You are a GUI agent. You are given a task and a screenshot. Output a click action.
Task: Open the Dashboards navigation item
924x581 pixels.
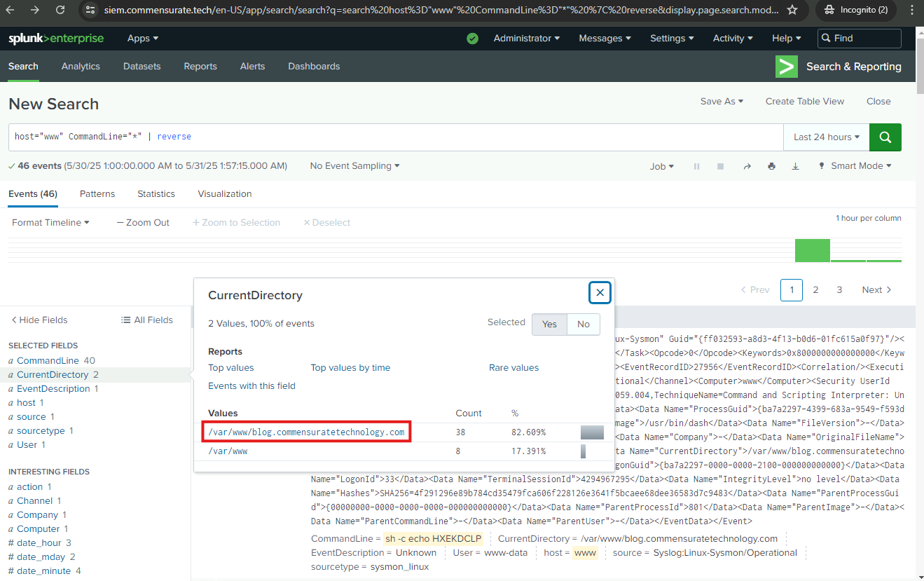pos(314,67)
